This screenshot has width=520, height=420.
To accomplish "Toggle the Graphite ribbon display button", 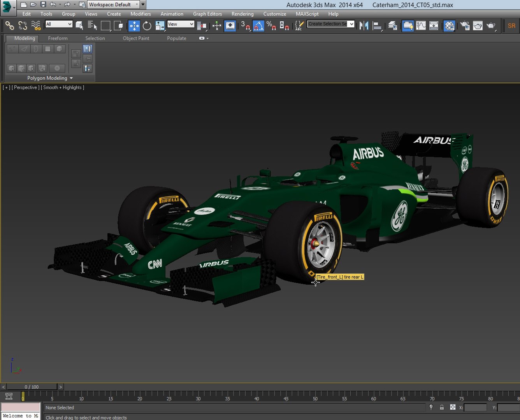I will [408, 26].
